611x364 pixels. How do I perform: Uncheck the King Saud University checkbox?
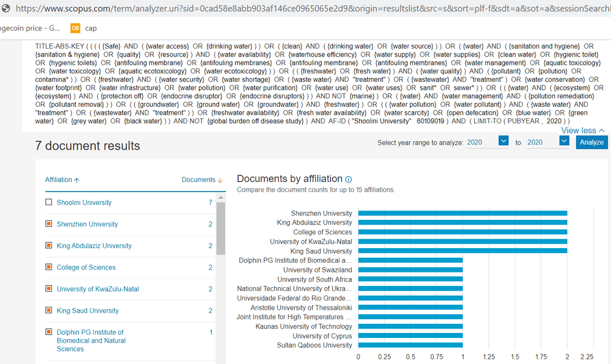[49, 310]
